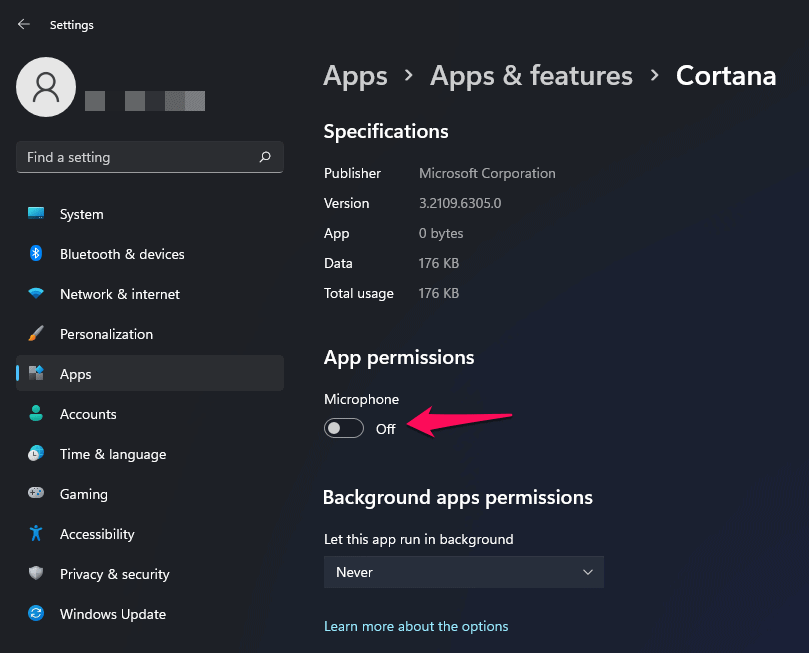Click the search magnifier icon

(265, 157)
